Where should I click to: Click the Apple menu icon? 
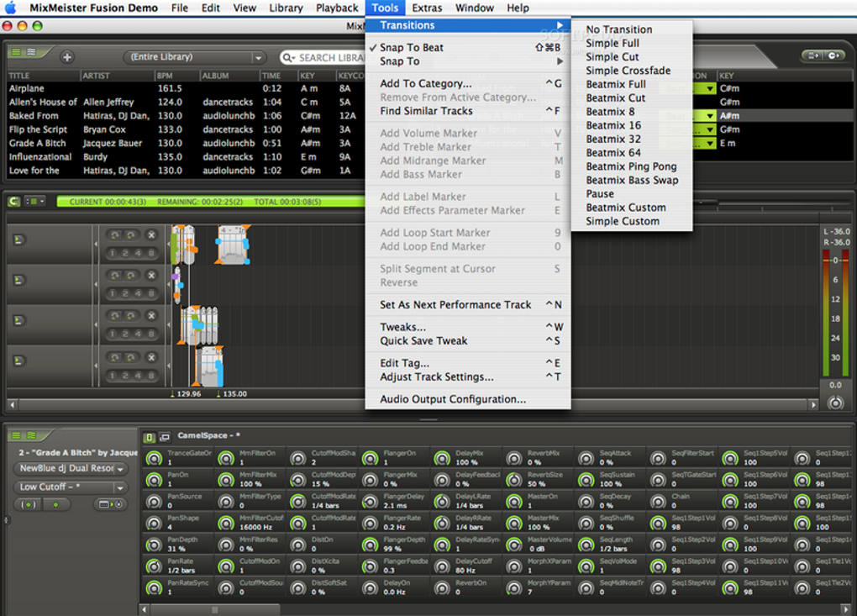coord(11,8)
